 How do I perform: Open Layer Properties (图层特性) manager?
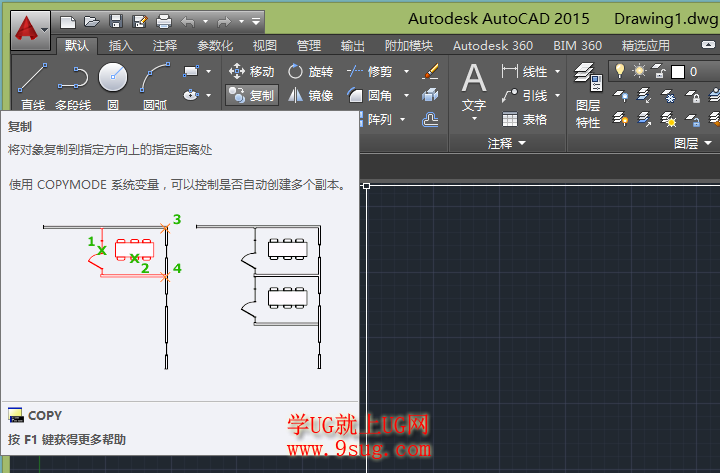click(588, 96)
